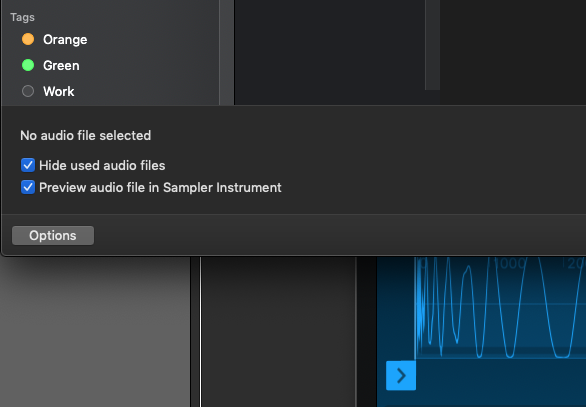This screenshot has height=407, width=586.
Task: Click the file column scrollbar track
Action: [x=432, y=45]
